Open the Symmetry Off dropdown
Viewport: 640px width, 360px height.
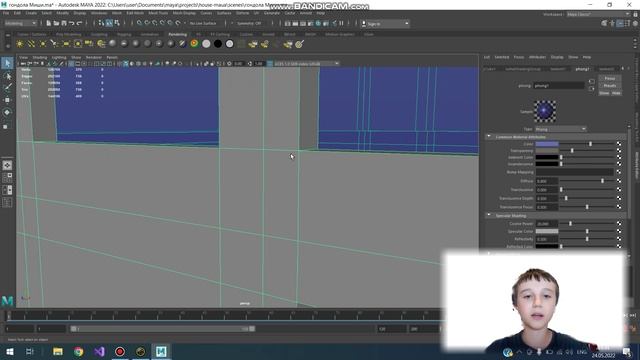click(x=249, y=23)
